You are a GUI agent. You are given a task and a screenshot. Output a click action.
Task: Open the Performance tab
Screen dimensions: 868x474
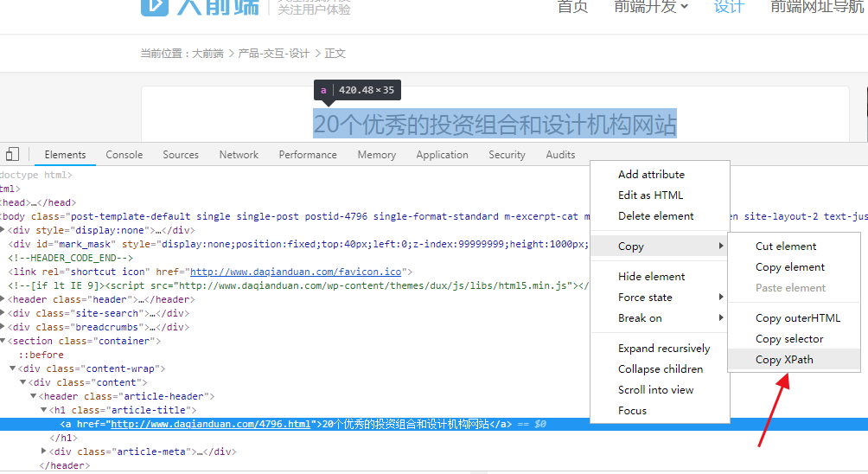pos(308,155)
